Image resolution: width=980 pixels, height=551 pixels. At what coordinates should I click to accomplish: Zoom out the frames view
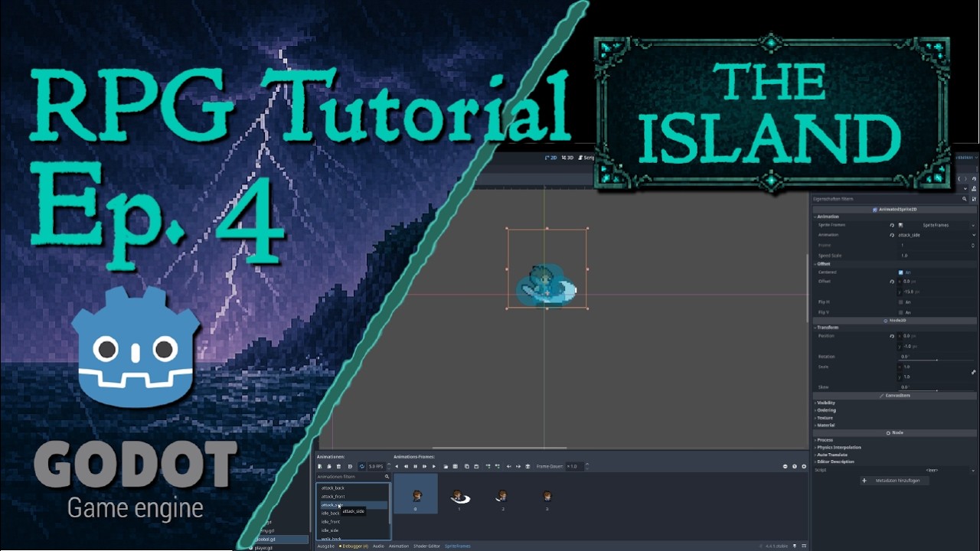785,466
